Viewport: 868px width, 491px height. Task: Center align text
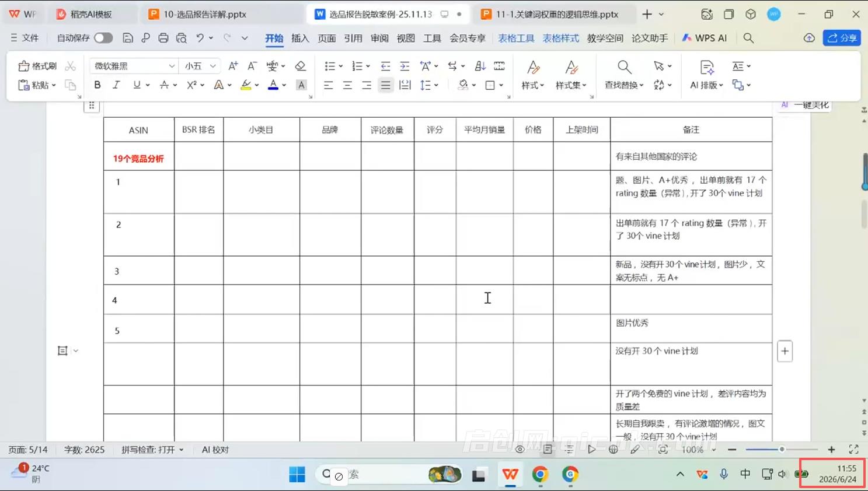tap(347, 85)
